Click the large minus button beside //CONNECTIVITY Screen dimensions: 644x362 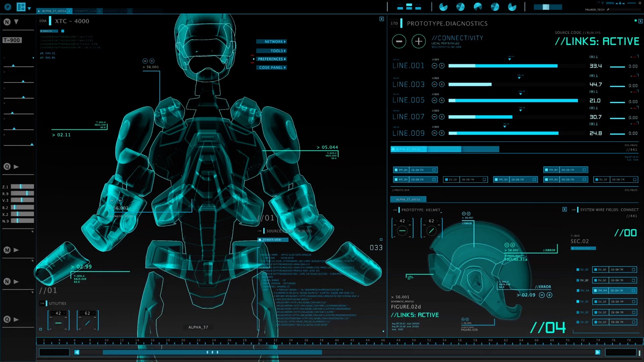(x=399, y=41)
